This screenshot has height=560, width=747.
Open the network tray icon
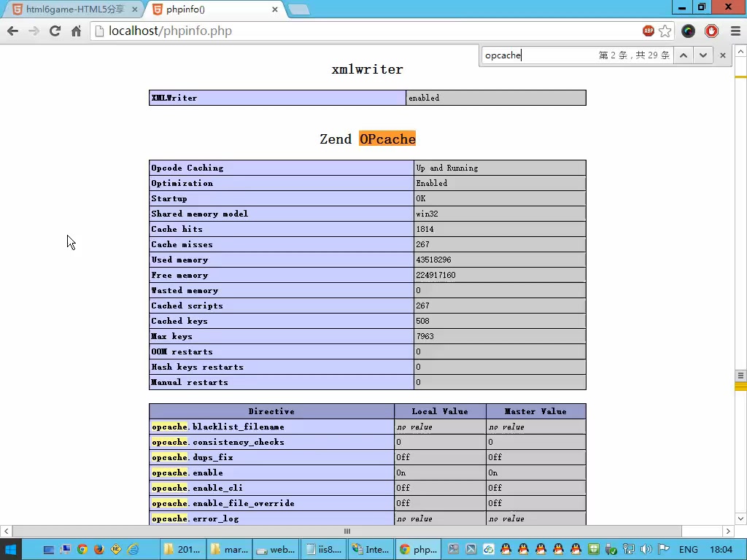coord(629,550)
